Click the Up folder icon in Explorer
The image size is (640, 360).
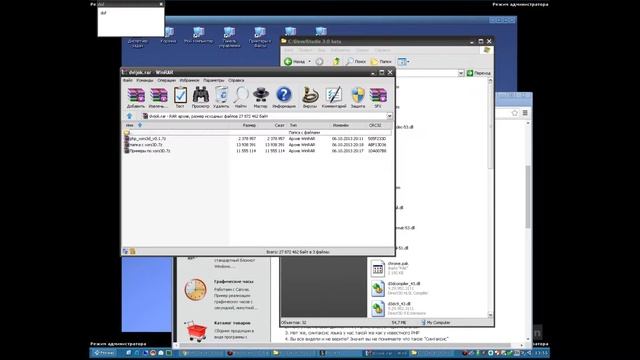(336, 62)
